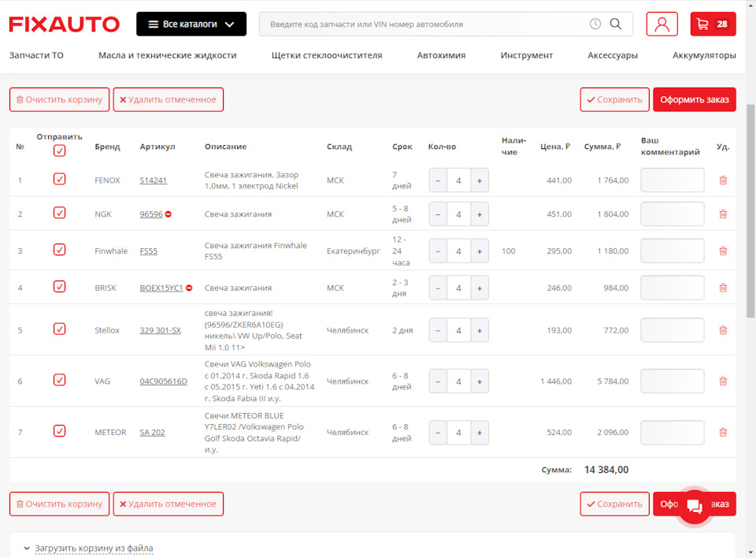Open the shopping cart with 28 items
The image size is (756, 558).
(x=713, y=24)
